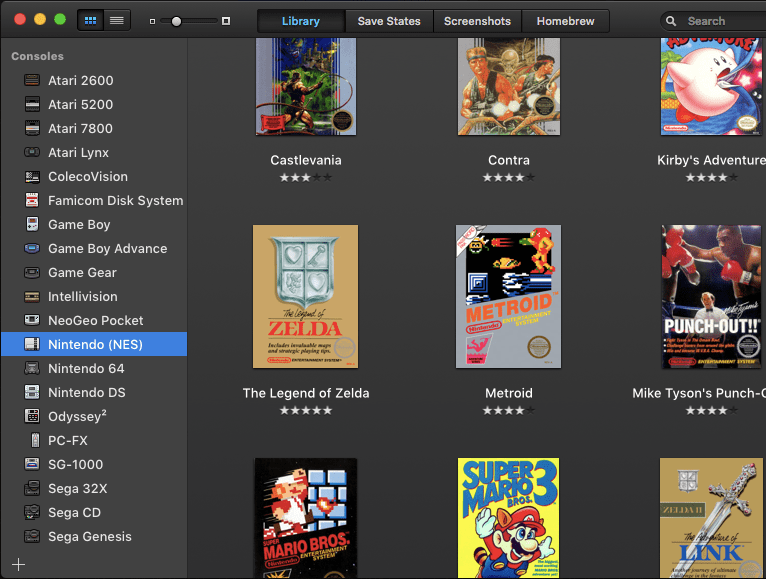Click the Game Gear console icon

point(32,272)
